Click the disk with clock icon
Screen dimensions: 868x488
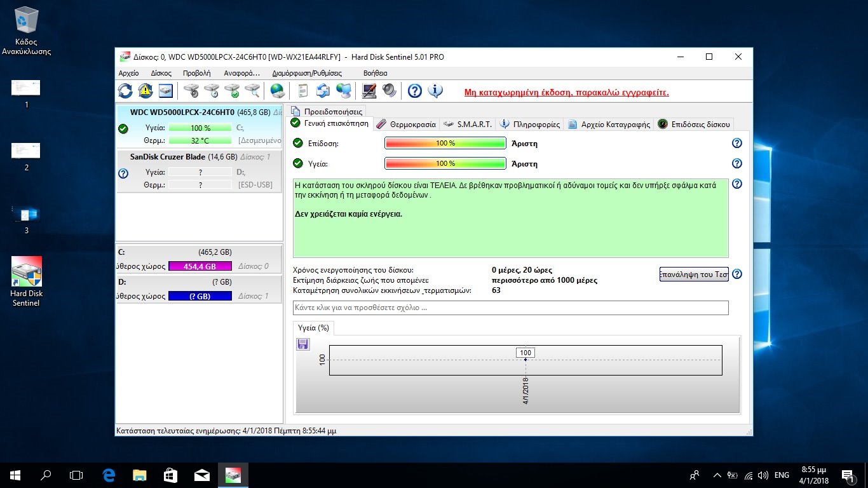[x=212, y=91]
